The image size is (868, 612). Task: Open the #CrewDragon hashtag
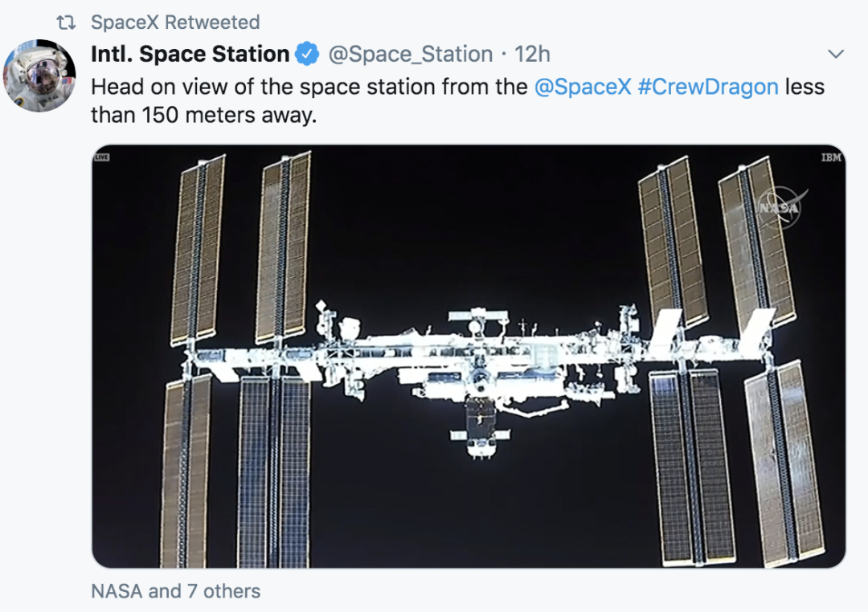click(x=708, y=87)
